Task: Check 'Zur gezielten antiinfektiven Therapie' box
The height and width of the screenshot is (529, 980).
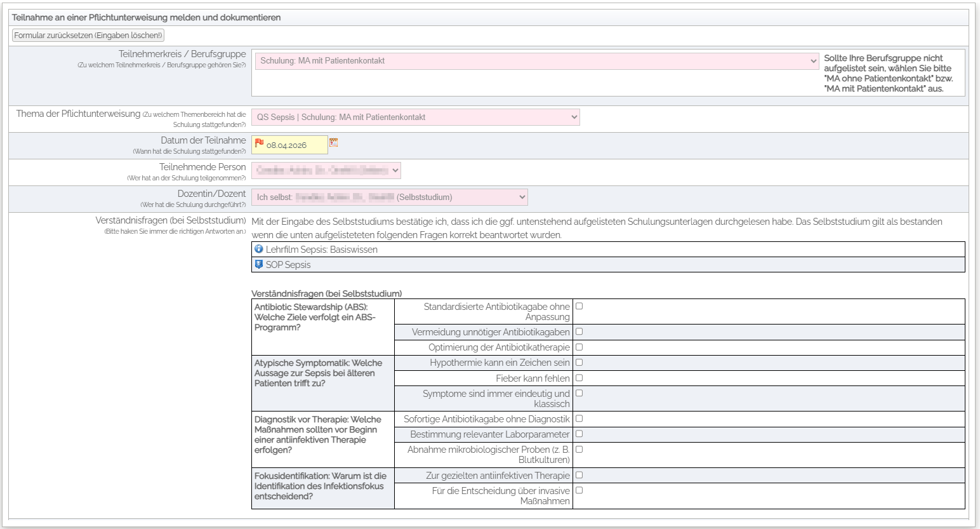Action: 579,475
